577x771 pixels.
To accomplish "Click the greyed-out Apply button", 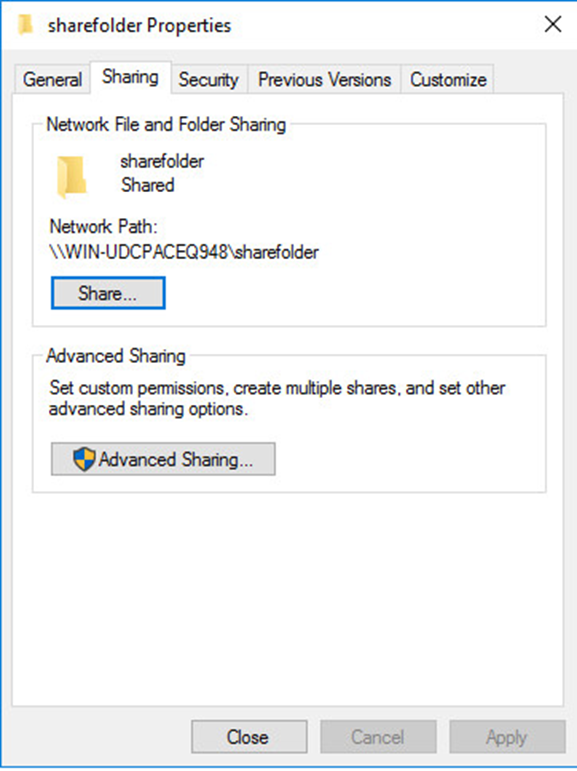I will click(x=507, y=737).
